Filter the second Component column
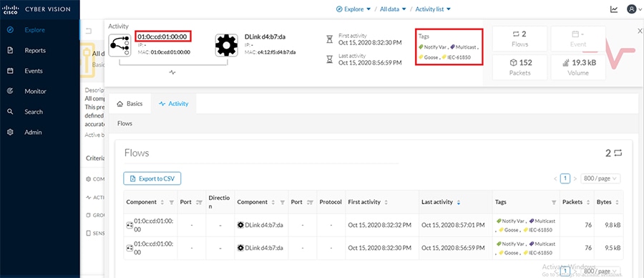The height and width of the screenshot is (278, 644). click(x=283, y=202)
